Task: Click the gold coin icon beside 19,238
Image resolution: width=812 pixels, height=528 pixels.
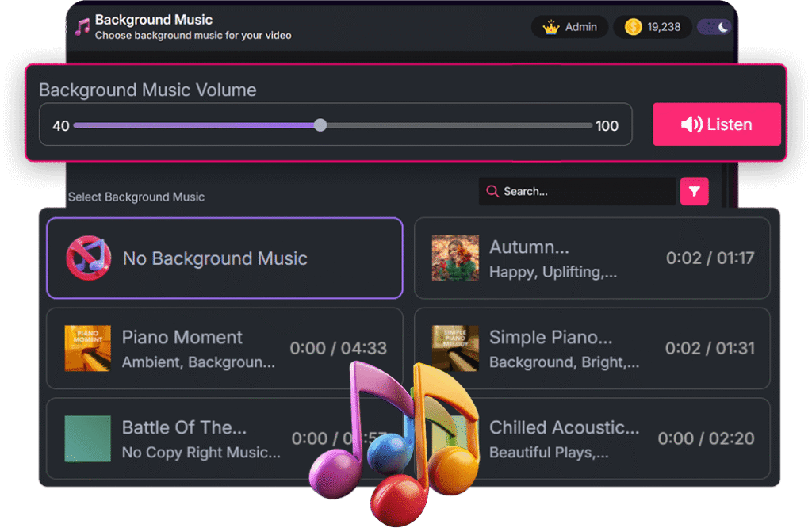Action: [x=633, y=27]
